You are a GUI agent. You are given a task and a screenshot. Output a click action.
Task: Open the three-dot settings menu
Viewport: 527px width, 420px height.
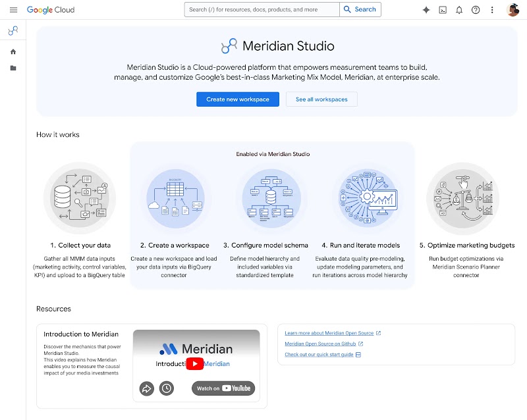[492, 10]
